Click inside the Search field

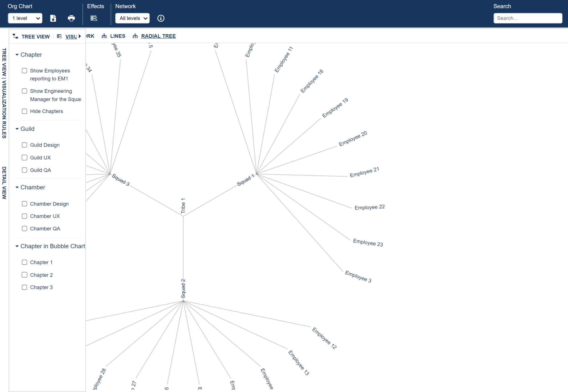pyautogui.click(x=528, y=18)
